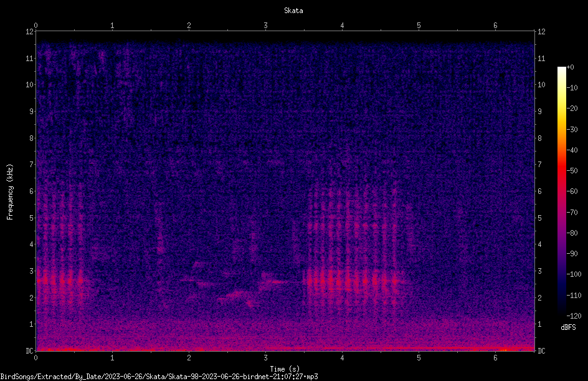Click the "dBFS" colorbar unit label

(568, 327)
